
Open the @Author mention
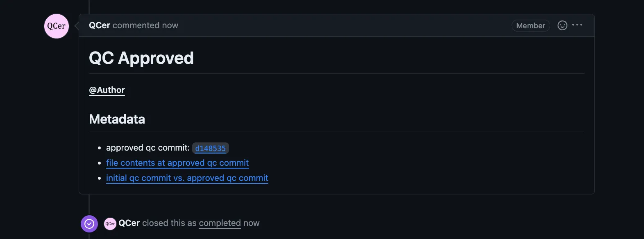(x=107, y=90)
